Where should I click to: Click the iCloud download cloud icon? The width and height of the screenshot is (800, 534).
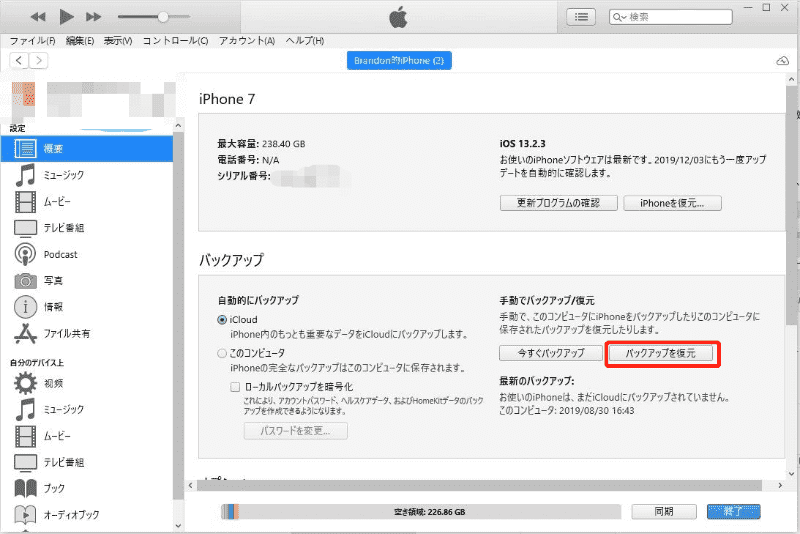tap(783, 61)
